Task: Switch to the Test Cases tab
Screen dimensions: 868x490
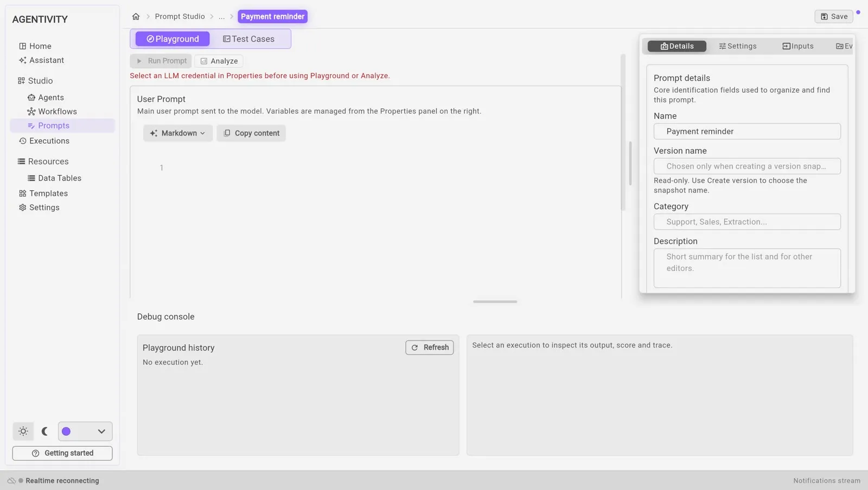Action: point(248,39)
